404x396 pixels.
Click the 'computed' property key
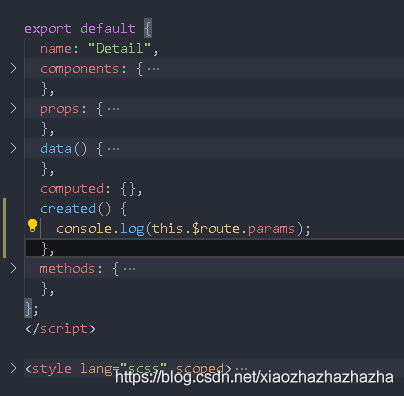pos(72,189)
